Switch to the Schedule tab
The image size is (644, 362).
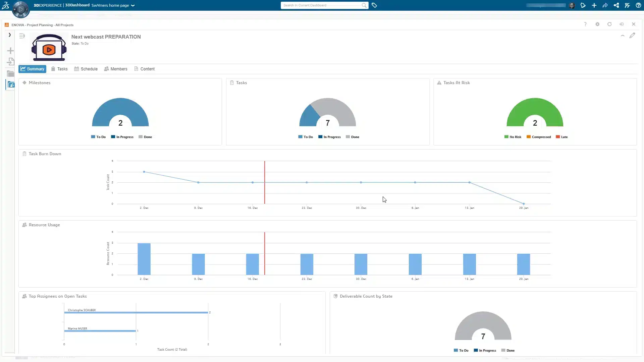(x=86, y=69)
